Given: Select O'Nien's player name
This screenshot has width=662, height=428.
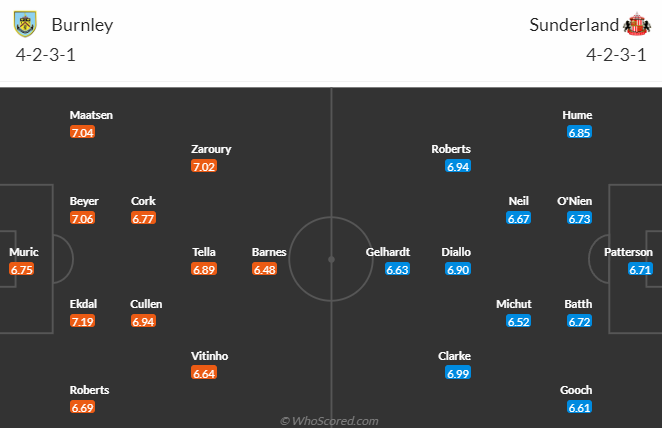Looking at the screenshot, I should click(x=575, y=201).
